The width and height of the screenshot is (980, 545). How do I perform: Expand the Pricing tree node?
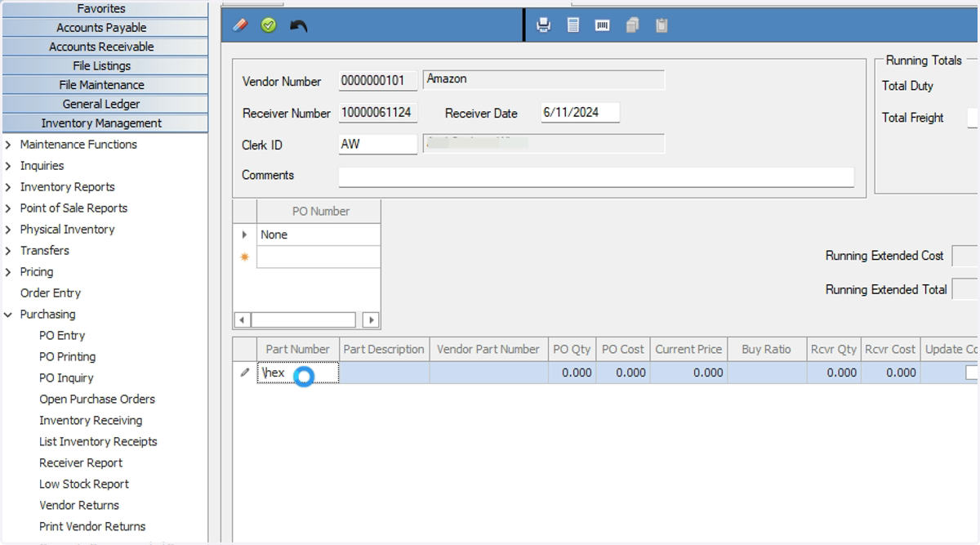pos(8,272)
